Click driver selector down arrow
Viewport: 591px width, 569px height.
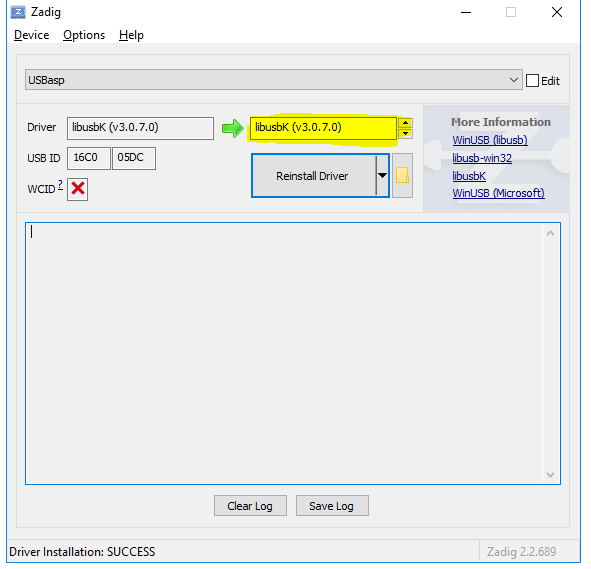tap(405, 133)
